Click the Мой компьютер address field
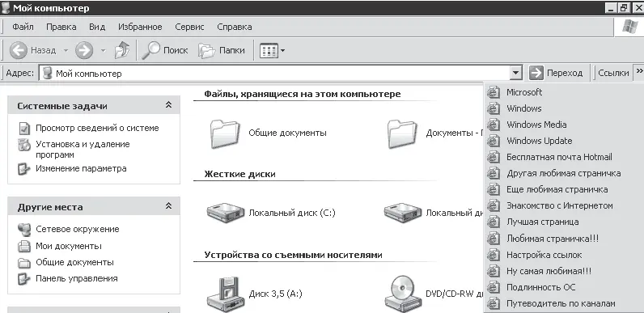Screen dimensions: 644x313 [275, 74]
